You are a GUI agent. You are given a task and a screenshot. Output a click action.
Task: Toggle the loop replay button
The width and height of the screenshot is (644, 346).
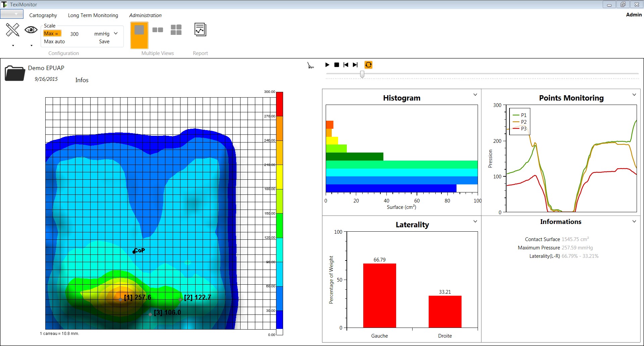[x=368, y=65]
